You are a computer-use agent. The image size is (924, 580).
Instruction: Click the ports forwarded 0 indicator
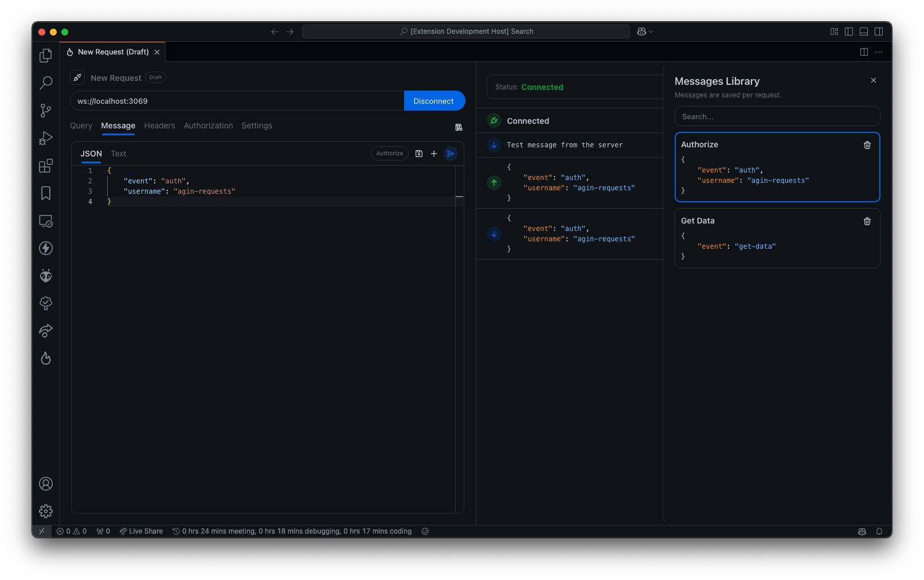coord(103,531)
